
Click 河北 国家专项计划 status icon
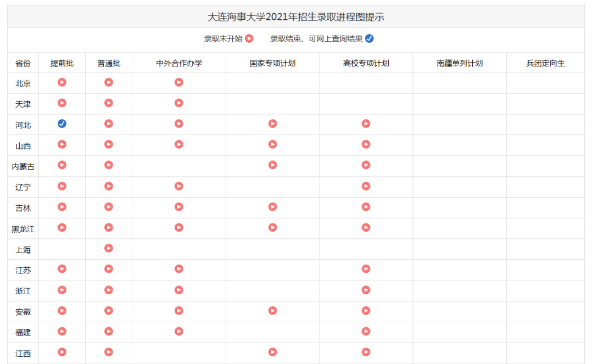pos(273,124)
